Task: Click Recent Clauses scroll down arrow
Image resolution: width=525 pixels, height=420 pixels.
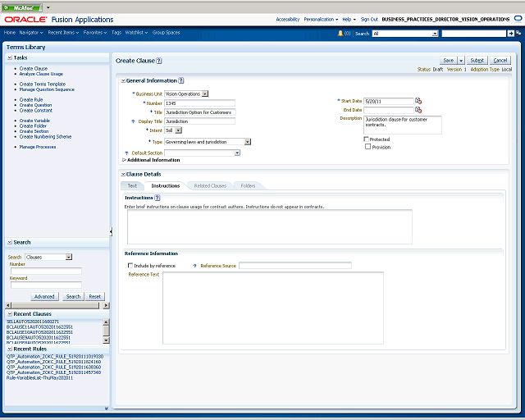Action: pyautogui.click(x=106, y=340)
